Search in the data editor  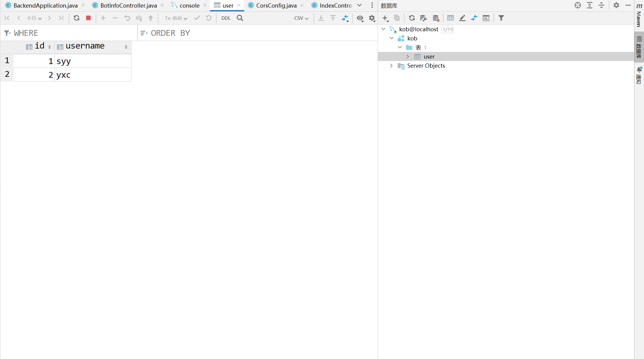click(x=240, y=18)
